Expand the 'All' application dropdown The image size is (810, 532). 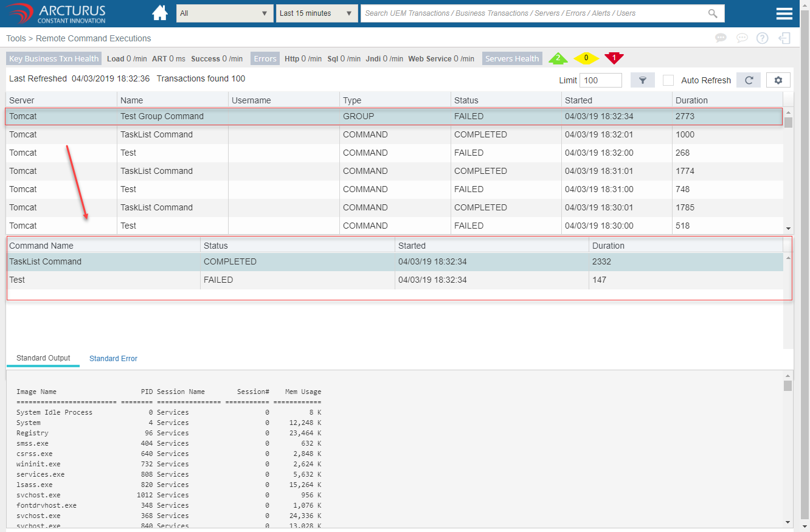pyautogui.click(x=224, y=13)
